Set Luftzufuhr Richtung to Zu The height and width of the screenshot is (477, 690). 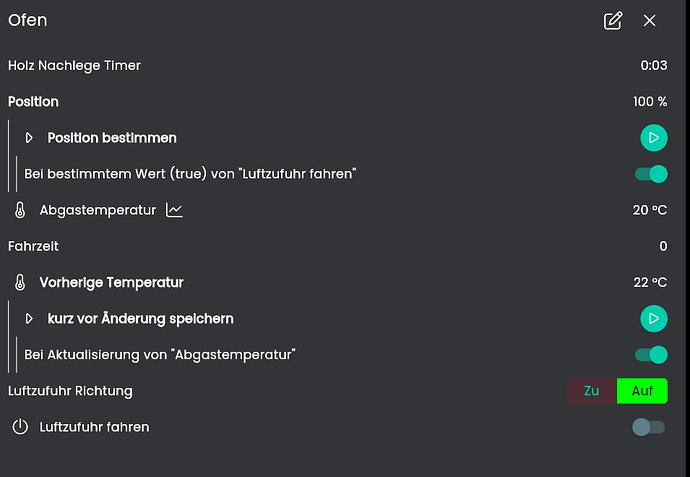(x=591, y=391)
